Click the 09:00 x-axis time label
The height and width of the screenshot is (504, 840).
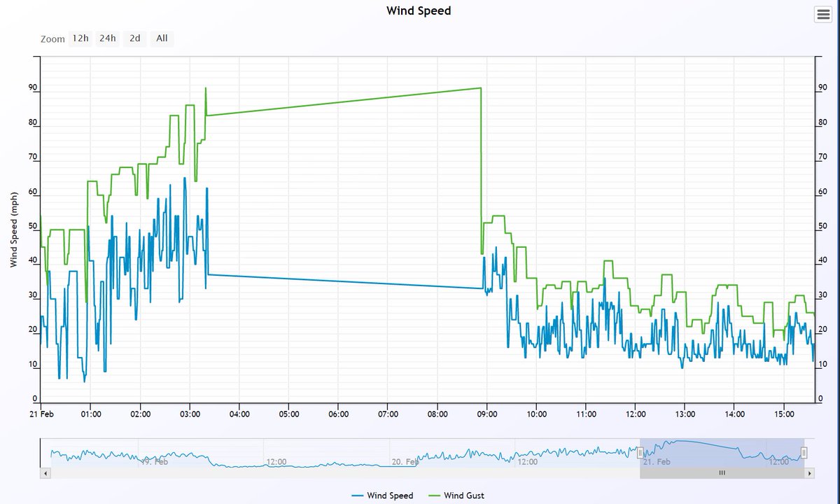(487, 414)
